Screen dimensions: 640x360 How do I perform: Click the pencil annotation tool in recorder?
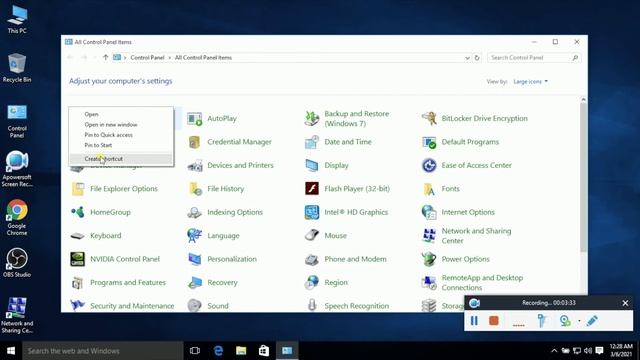[x=592, y=321]
